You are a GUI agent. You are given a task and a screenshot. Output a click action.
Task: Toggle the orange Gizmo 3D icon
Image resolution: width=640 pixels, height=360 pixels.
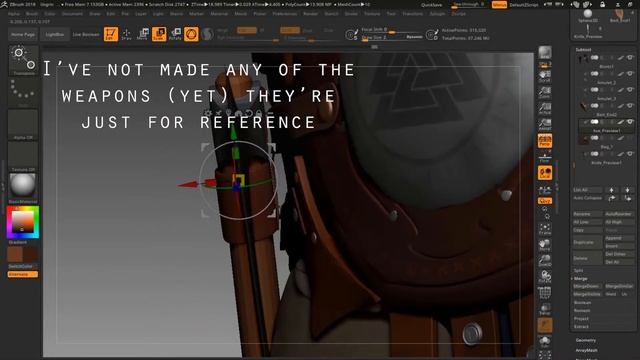(191, 34)
